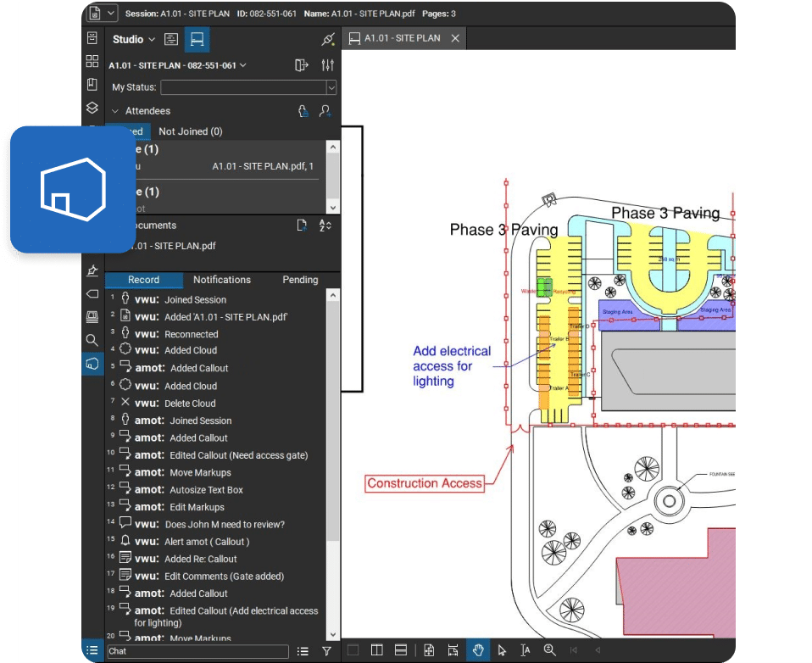Select record "vwu: Added 'A1.01 - SITE PLAN.pdf'"

[216, 317]
